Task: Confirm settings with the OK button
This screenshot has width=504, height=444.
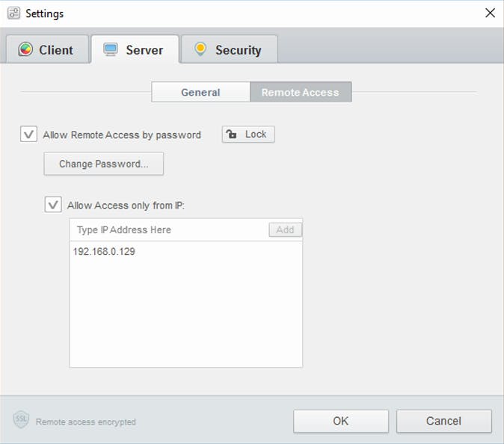Action: [340, 421]
